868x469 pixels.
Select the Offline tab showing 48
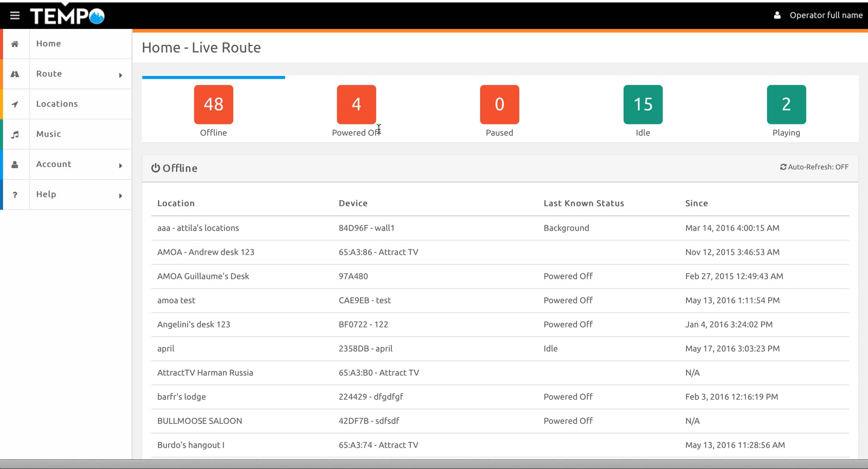point(213,104)
